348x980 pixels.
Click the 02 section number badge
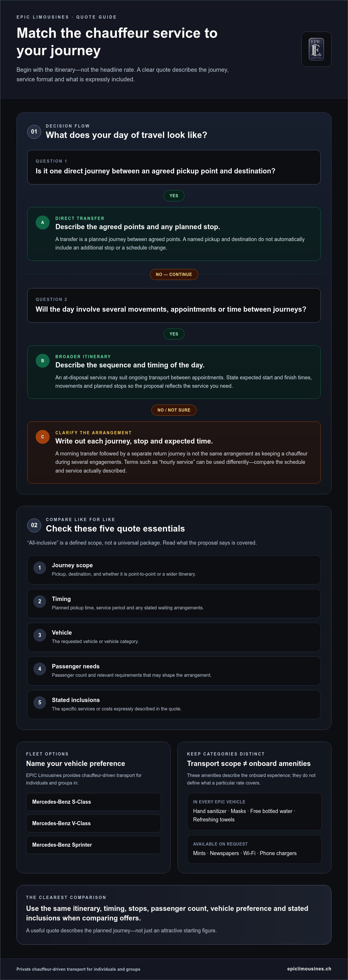pos(34,525)
